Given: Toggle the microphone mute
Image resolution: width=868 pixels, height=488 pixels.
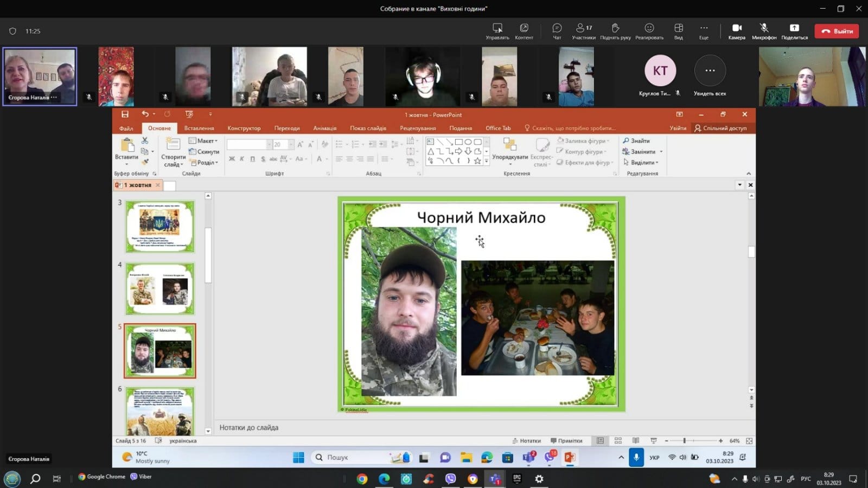Looking at the screenshot, I should (x=764, y=31).
